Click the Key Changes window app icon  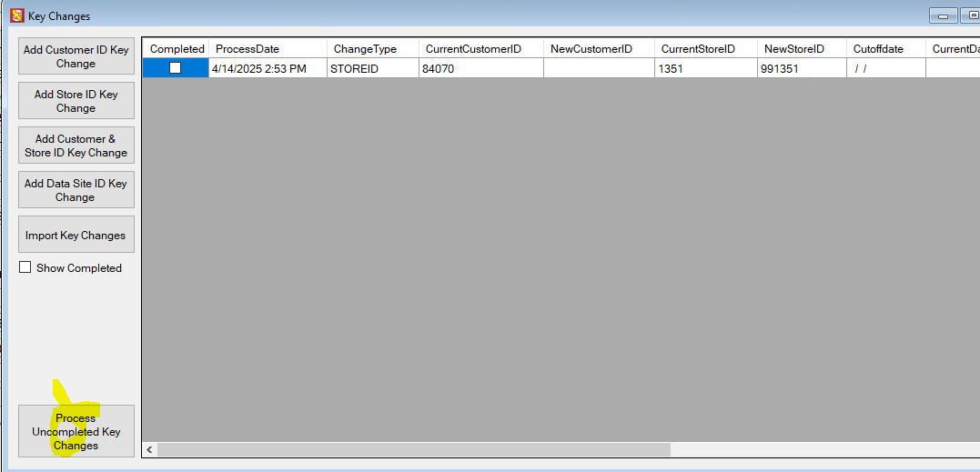[x=17, y=15]
